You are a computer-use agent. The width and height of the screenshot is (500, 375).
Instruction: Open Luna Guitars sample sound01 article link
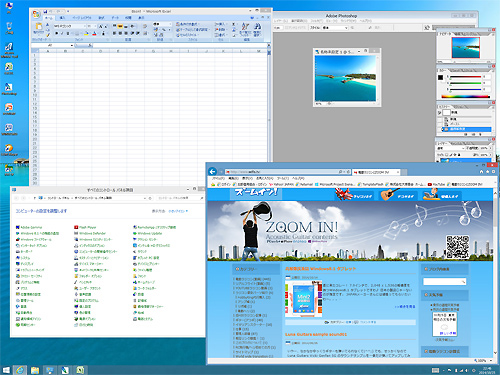(x=316, y=334)
